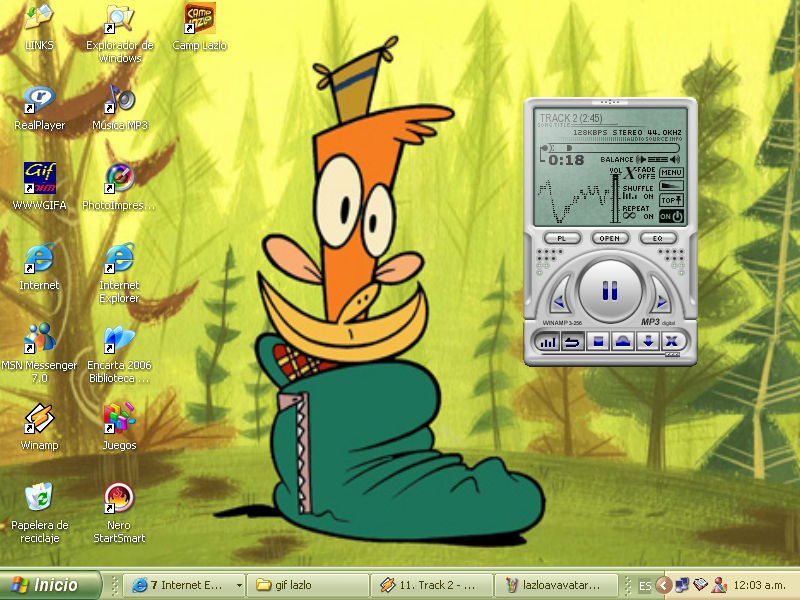The height and width of the screenshot is (600, 800).
Task: Open Encarta 2006 Biblioteca shortcut
Action: [x=119, y=353]
